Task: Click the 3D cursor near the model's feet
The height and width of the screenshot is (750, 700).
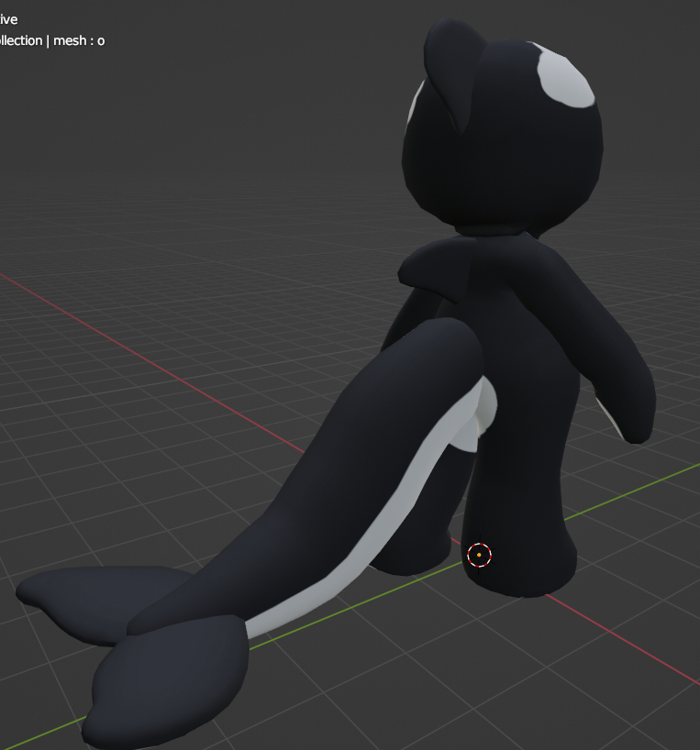Action: (479, 555)
